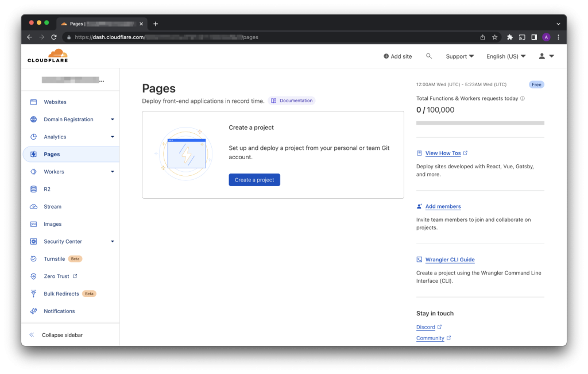Open the user account profile menu
The width and height of the screenshot is (588, 374).
pos(546,56)
